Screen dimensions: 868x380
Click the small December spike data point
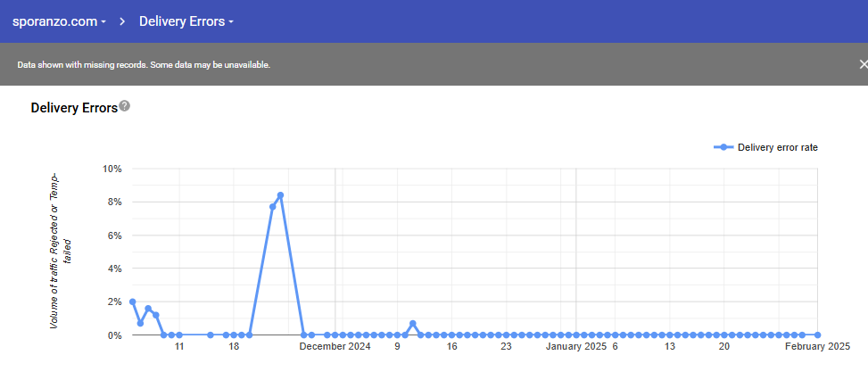[412, 324]
